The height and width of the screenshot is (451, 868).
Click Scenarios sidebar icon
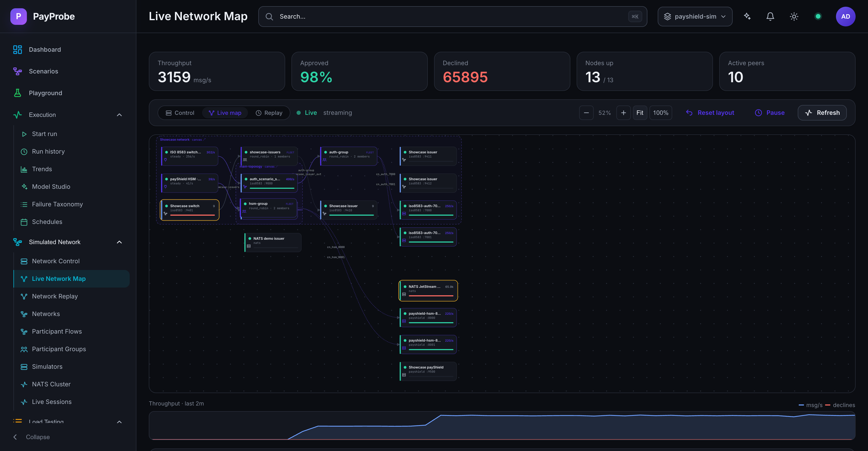coord(18,71)
